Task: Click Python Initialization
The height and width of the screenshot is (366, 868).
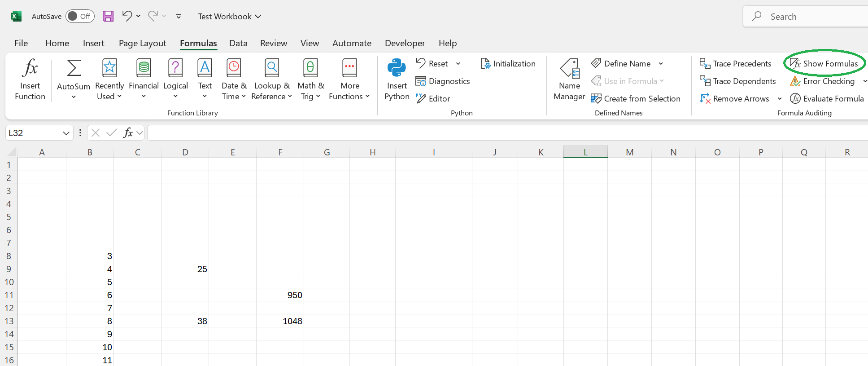Action: (x=508, y=64)
